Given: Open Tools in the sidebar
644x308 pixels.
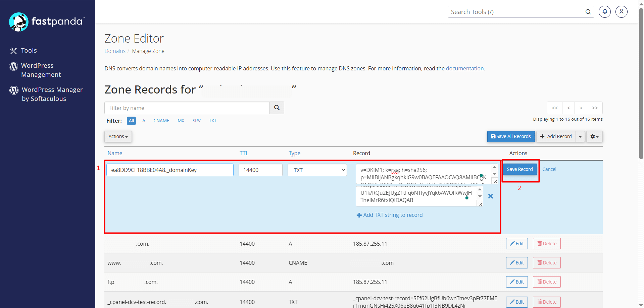Looking at the screenshot, I should pos(23,51).
